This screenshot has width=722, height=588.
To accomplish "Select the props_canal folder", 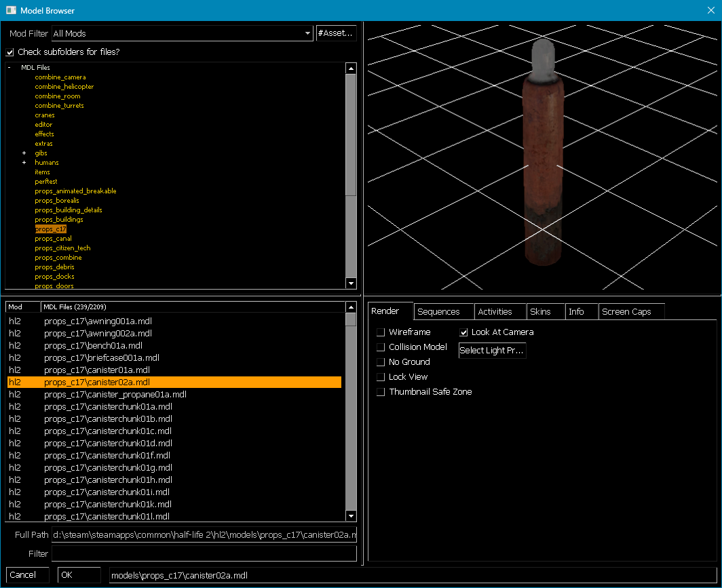I will pos(52,239).
